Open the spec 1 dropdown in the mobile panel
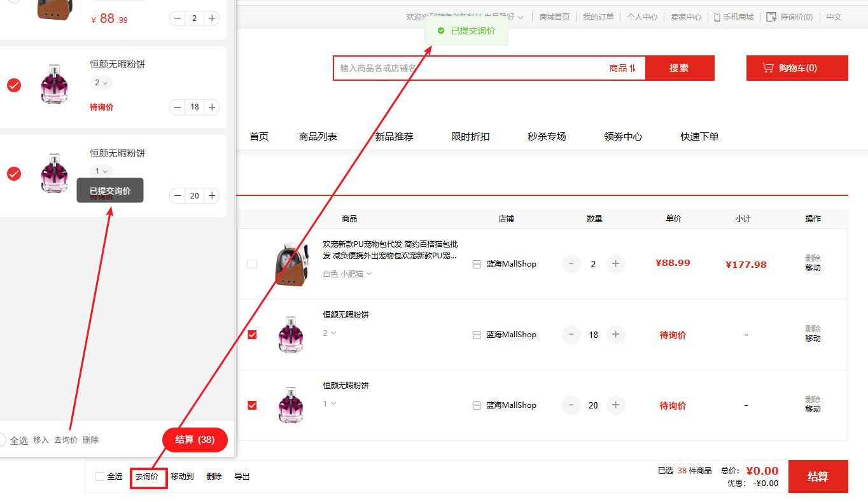This screenshot has width=868, height=502. point(101,171)
